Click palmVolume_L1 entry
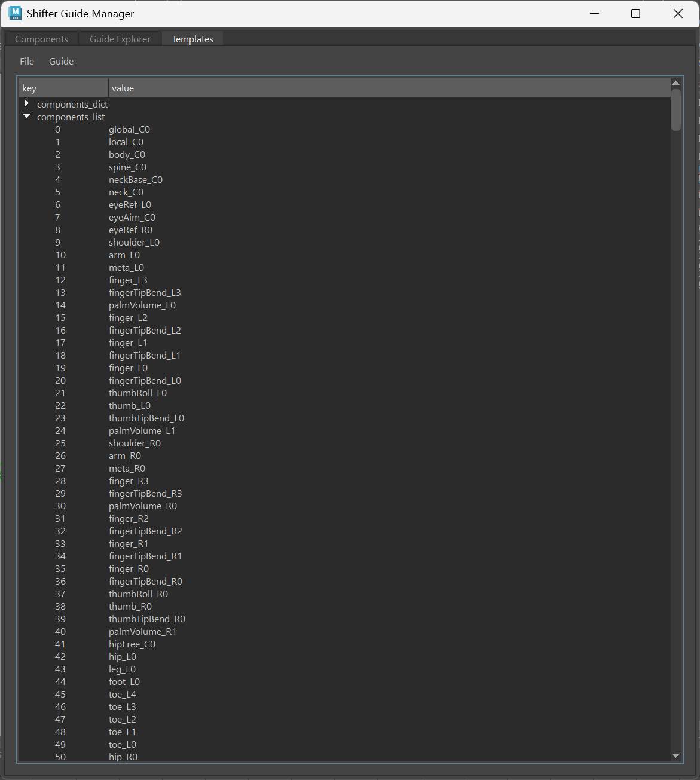 [344, 430]
